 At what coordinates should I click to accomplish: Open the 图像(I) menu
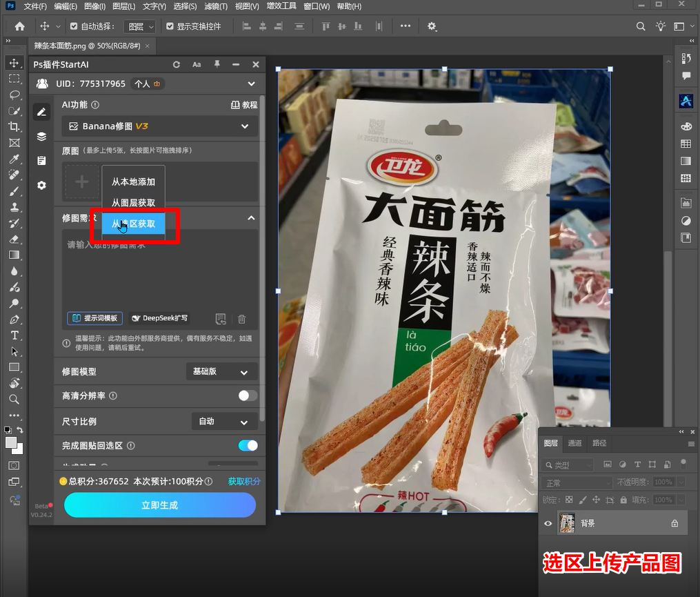pos(94,6)
